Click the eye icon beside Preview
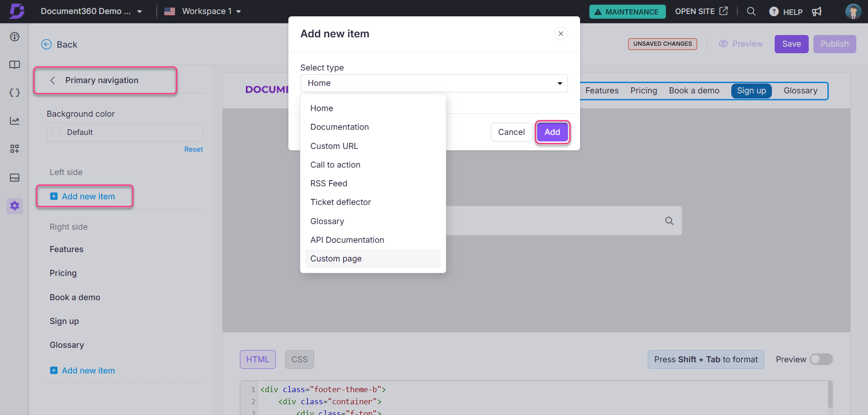This screenshot has height=415, width=868. [723, 44]
